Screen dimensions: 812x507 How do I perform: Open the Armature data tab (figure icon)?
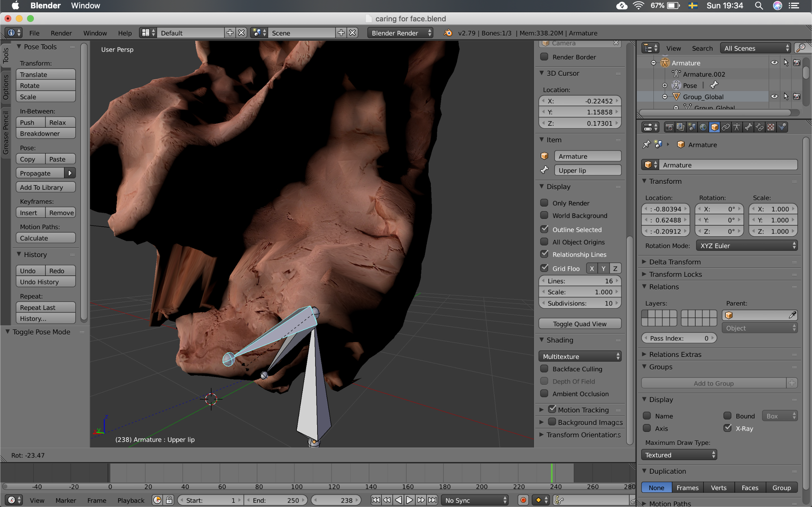pos(737,127)
